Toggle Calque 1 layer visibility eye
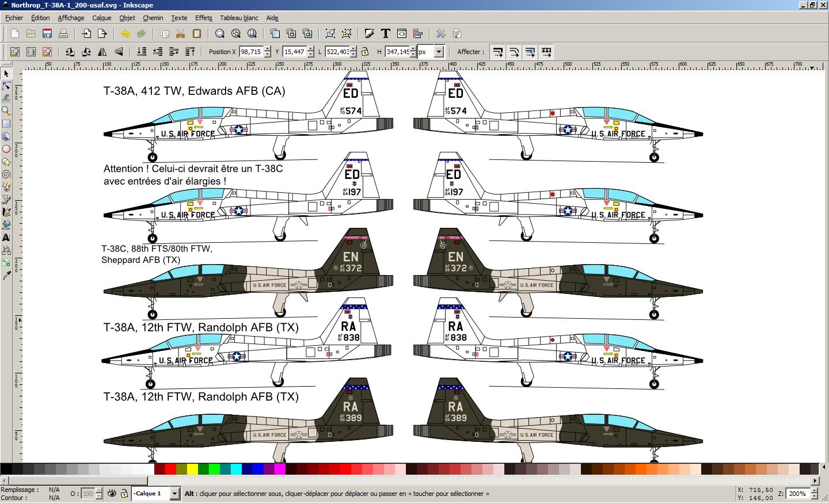The width and height of the screenshot is (829, 504). (x=112, y=494)
